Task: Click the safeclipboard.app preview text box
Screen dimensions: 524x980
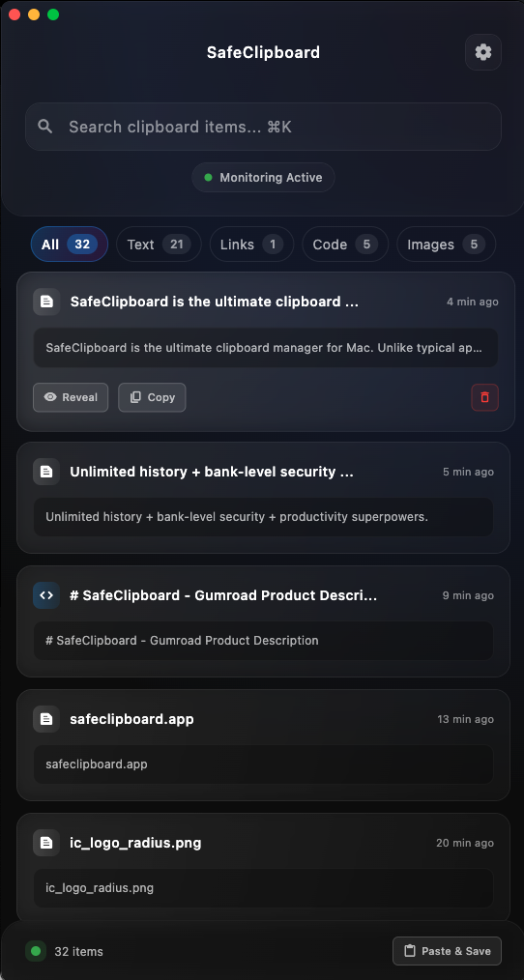Action: click(263, 764)
